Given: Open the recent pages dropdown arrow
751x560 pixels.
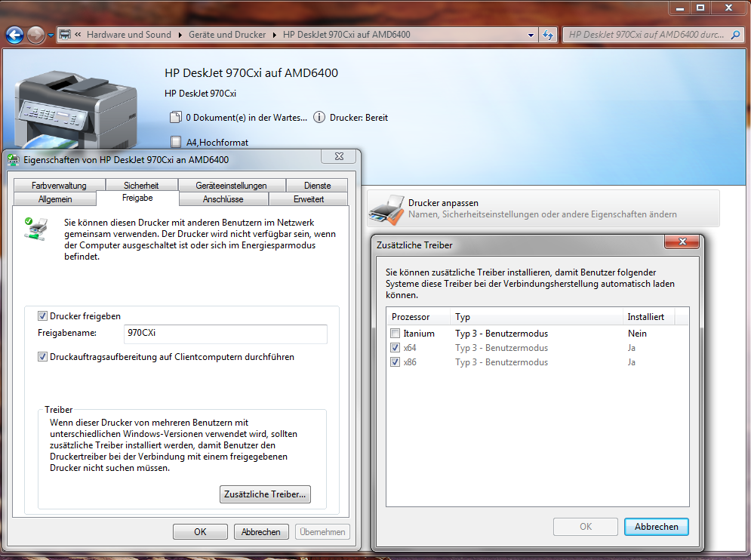Looking at the screenshot, I should pyautogui.click(x=51, y=35).
